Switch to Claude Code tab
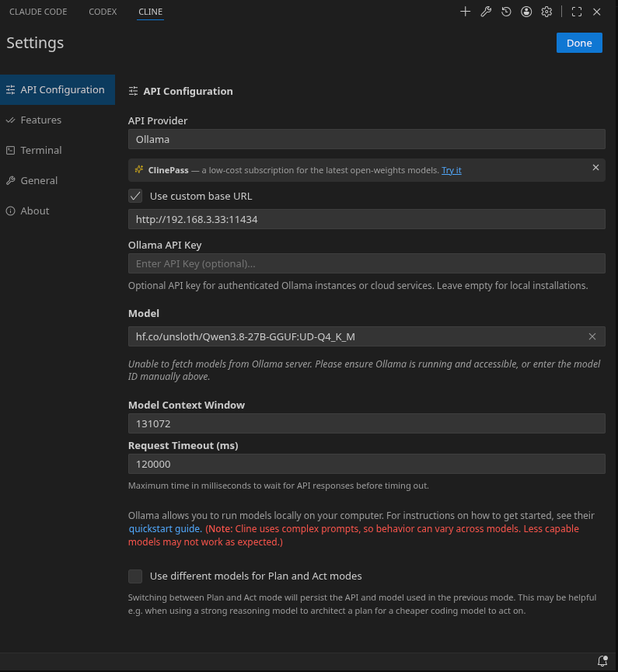This screenshot has width=618, height=672. pos(38,12)
